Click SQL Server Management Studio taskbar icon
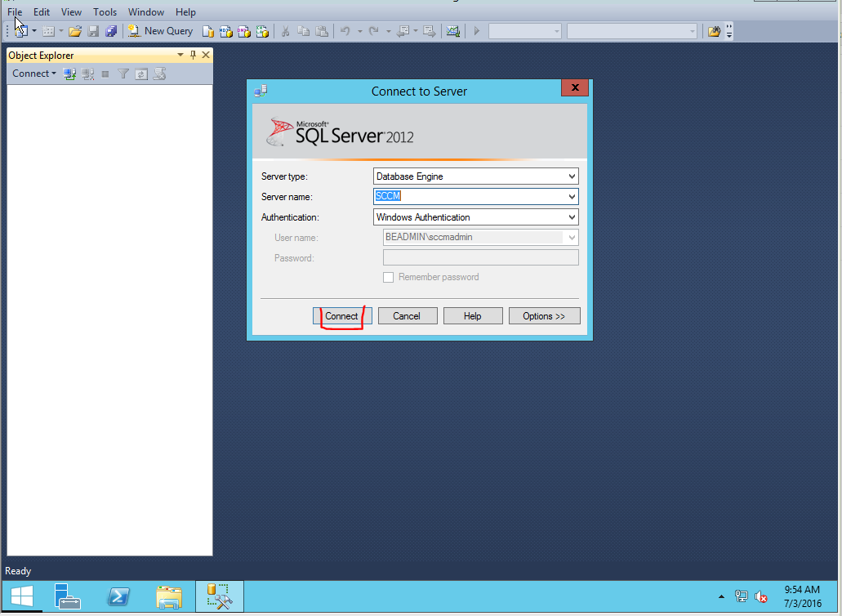Screen dimensions: 842x616 219,596
